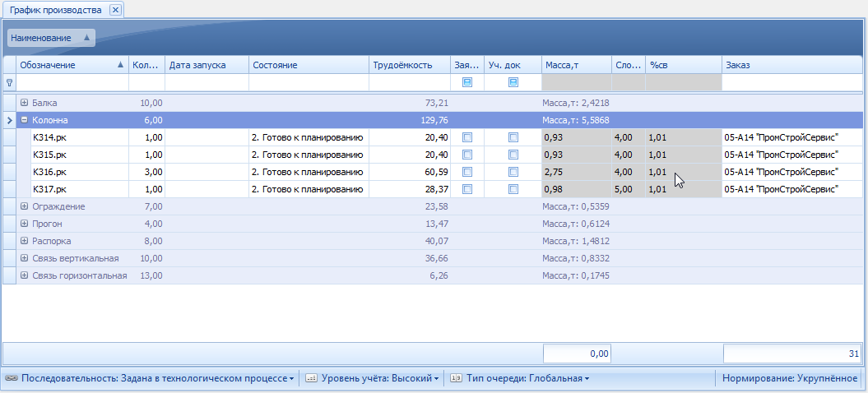Click the Уч. док column header
This screenshot has width=868, height=393.
[513, 65]
